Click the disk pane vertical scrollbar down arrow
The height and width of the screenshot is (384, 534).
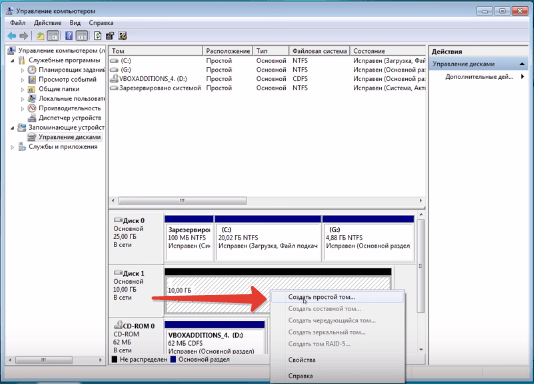click(421, 350)
